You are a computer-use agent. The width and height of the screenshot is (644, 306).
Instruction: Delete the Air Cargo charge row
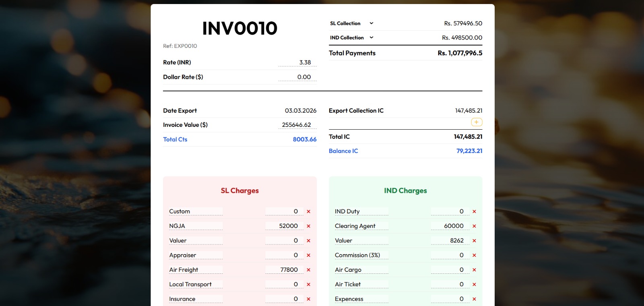474,270
